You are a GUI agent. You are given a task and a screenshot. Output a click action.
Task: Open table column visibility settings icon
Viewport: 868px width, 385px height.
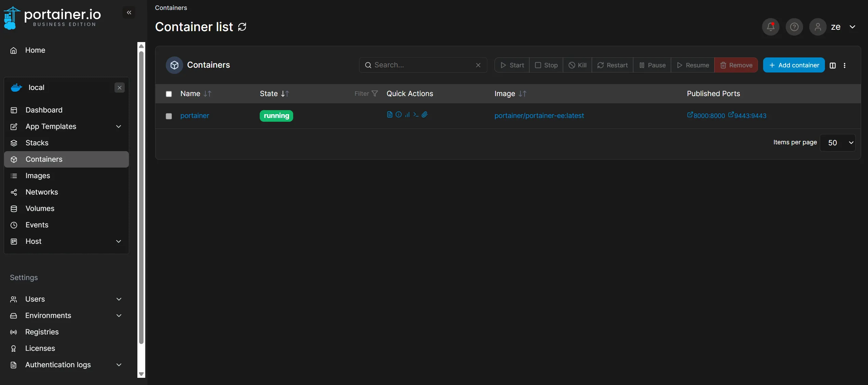click(x=833, y=65)
